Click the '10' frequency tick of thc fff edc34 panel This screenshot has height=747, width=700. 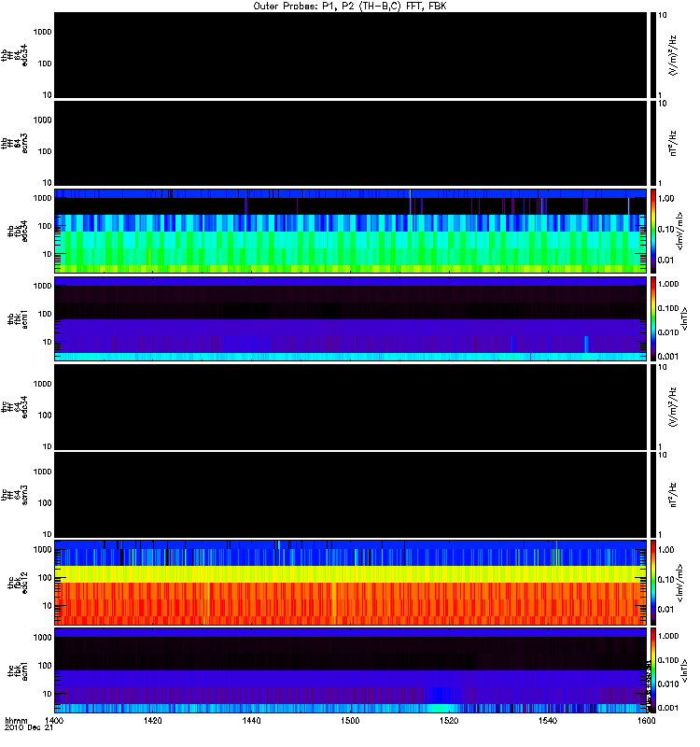[48, 447]
